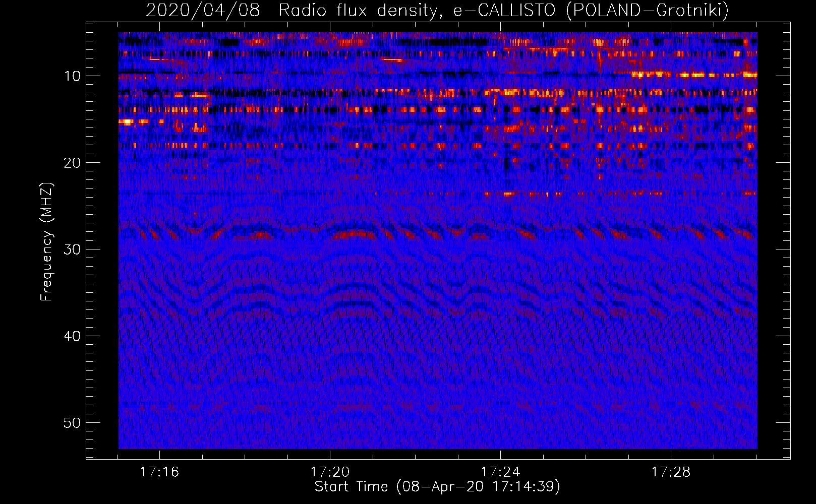Click the date '2020/04/08' in the title

[203, 11]
